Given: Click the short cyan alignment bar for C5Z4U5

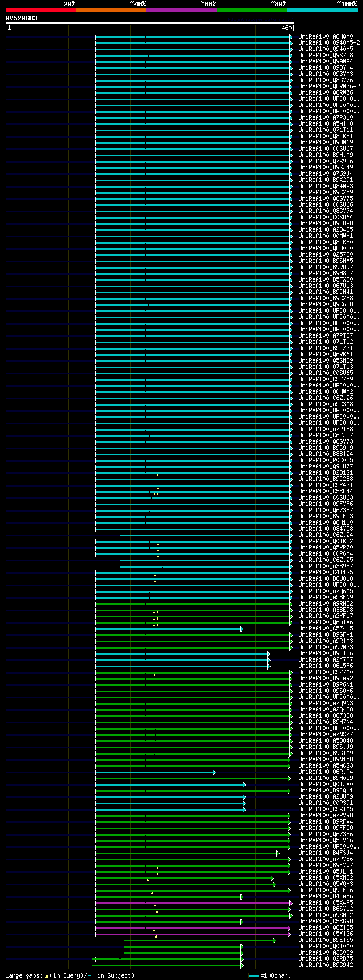Looking at the screenshot, I should pos(170,629).
